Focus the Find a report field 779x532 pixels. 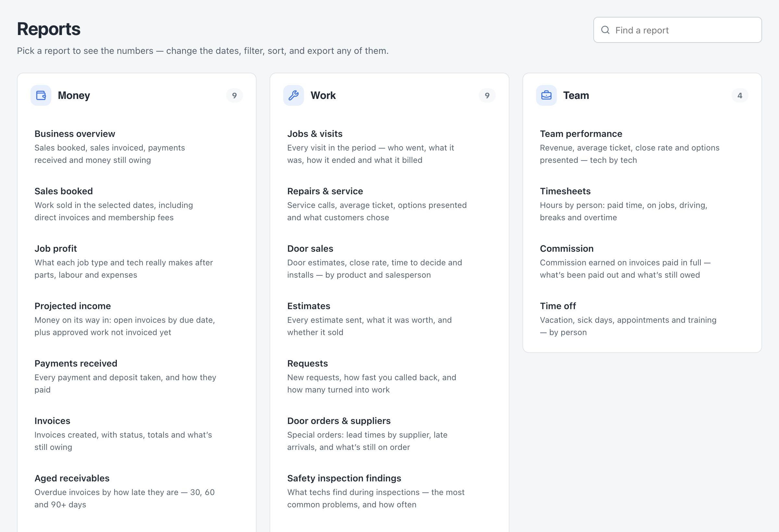(x=677, y=30)
